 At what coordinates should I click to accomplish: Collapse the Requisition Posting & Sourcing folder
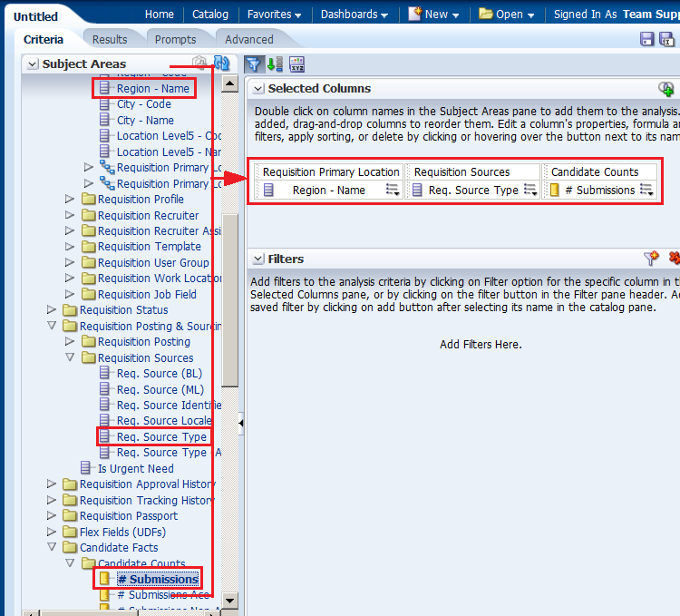[52, 326]
